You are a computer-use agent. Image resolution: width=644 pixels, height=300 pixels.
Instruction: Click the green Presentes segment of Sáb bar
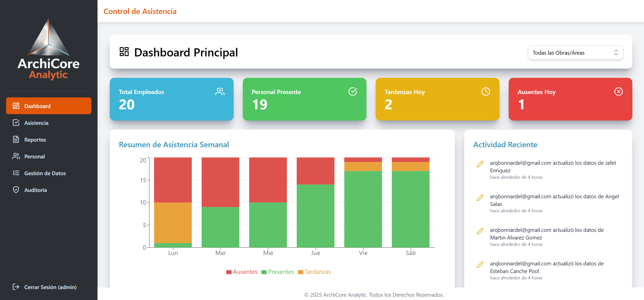point(411,209)
